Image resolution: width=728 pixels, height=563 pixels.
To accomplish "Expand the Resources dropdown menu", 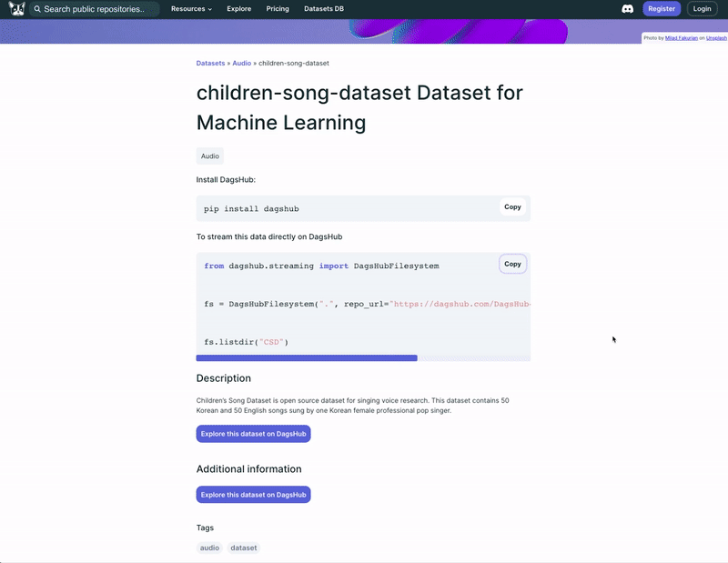I will [191, 9].
